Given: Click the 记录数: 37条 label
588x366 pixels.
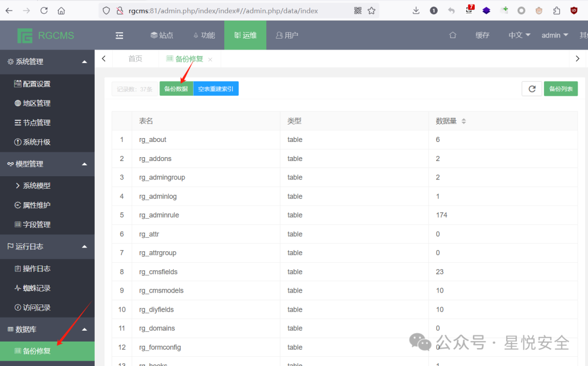Looking at the screenshot, I should click(134, 89).
